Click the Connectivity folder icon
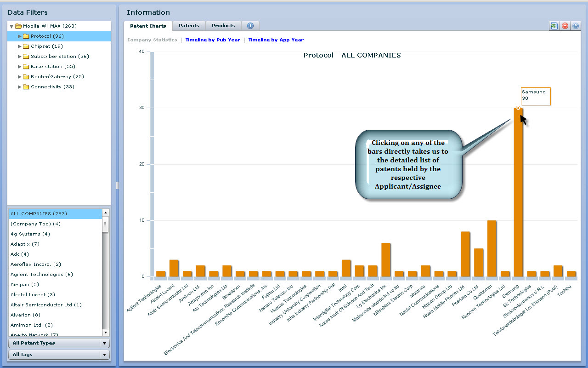The width and height of the screenshot is (588, 368). pyautogui.click(x=26, y=87)
